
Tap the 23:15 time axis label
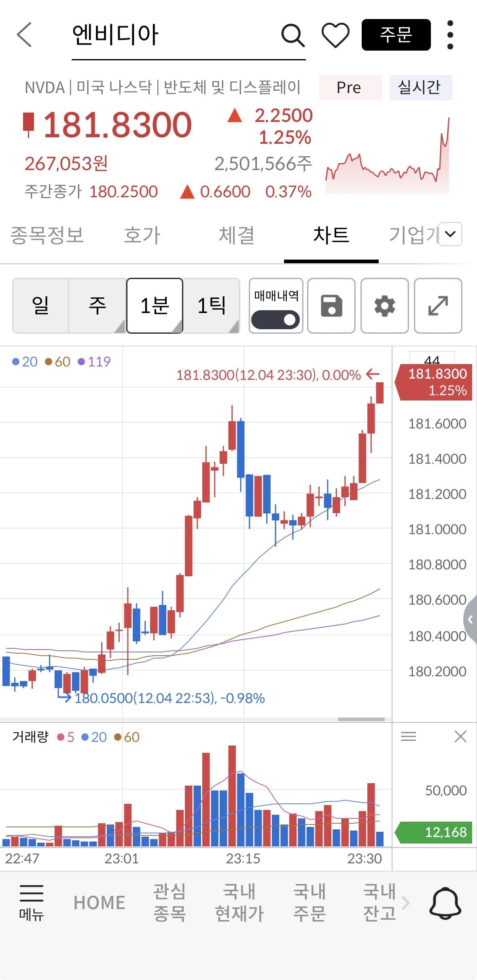coord(243,858)
